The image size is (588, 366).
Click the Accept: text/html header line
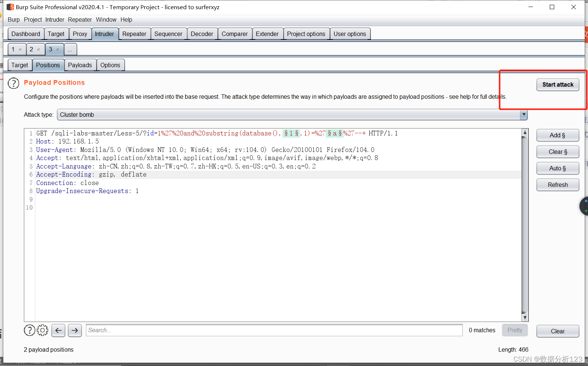pyautogui.click(x=207, y=158)
